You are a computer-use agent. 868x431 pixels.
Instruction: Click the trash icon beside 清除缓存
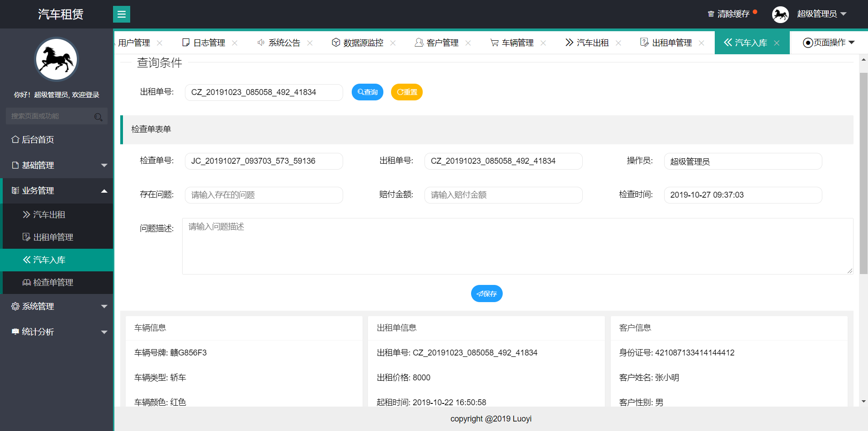[x=711, y=14]
